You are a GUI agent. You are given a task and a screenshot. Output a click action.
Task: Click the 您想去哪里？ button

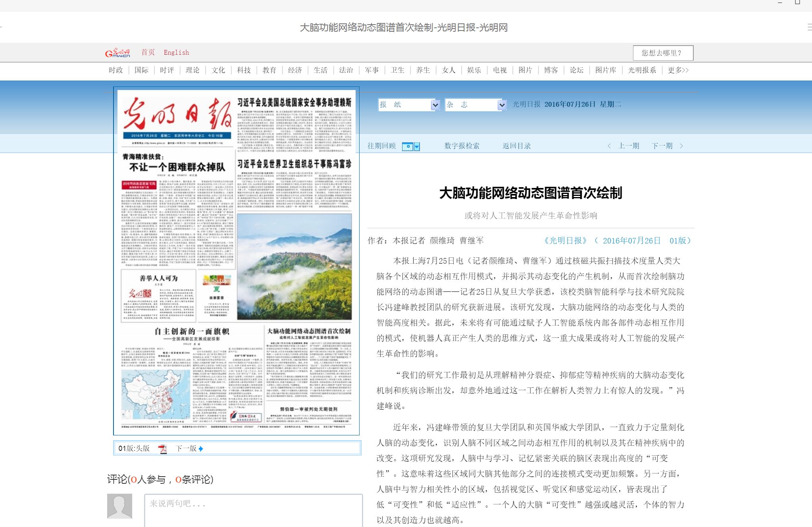(663, 53)
